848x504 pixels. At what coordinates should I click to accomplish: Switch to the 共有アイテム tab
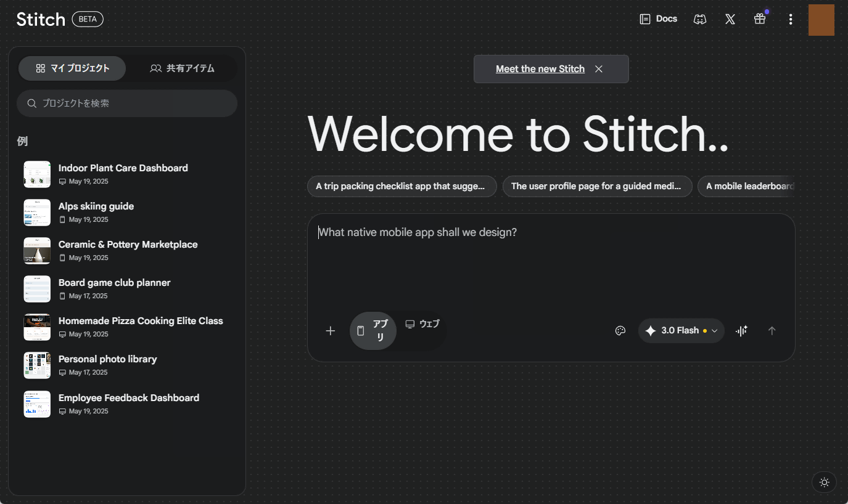coord(182,68)
